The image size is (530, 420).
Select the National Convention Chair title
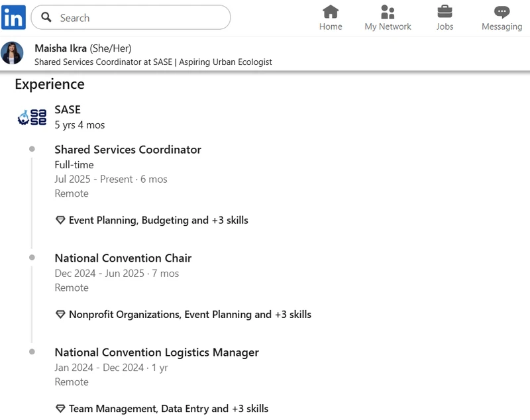click(x=123, y=258)
